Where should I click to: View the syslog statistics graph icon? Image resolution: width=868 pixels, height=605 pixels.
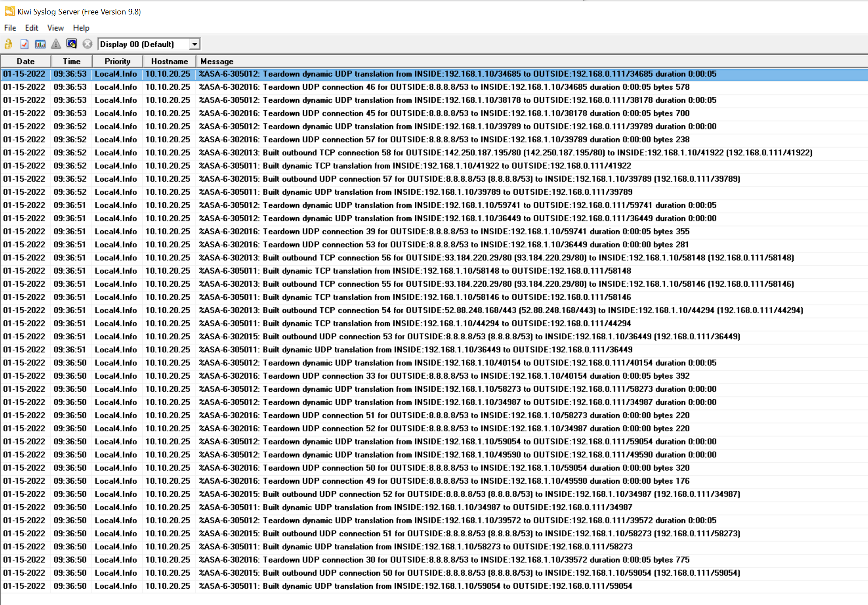(39, 44)
